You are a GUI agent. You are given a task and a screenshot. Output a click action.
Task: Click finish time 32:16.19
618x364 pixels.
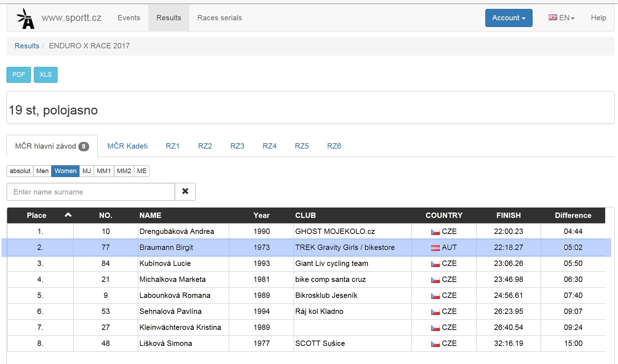[x=508, y=343]
